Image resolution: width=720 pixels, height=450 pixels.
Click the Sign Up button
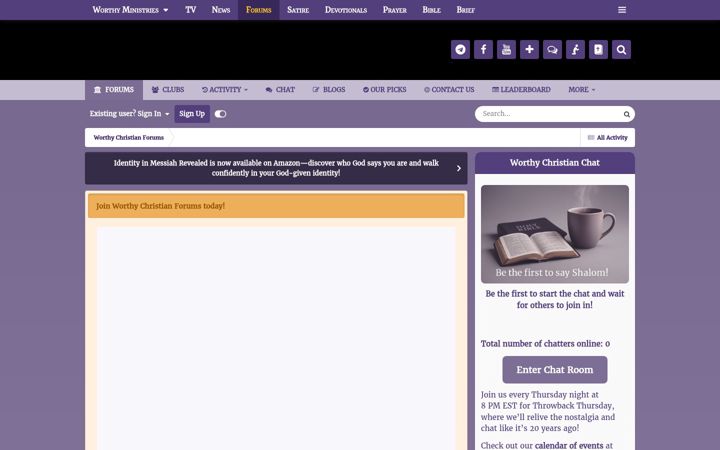pos(192,114)
